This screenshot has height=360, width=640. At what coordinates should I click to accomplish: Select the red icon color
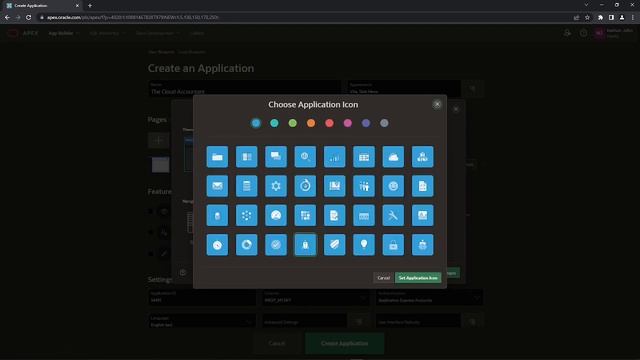coord(329,123)
